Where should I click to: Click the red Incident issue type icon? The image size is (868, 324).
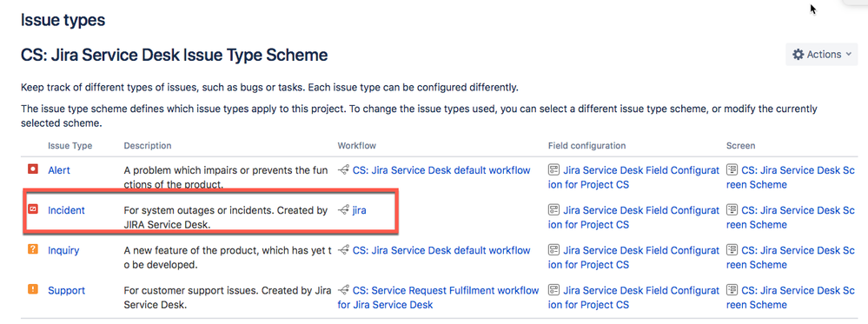(x=33, y=209)
